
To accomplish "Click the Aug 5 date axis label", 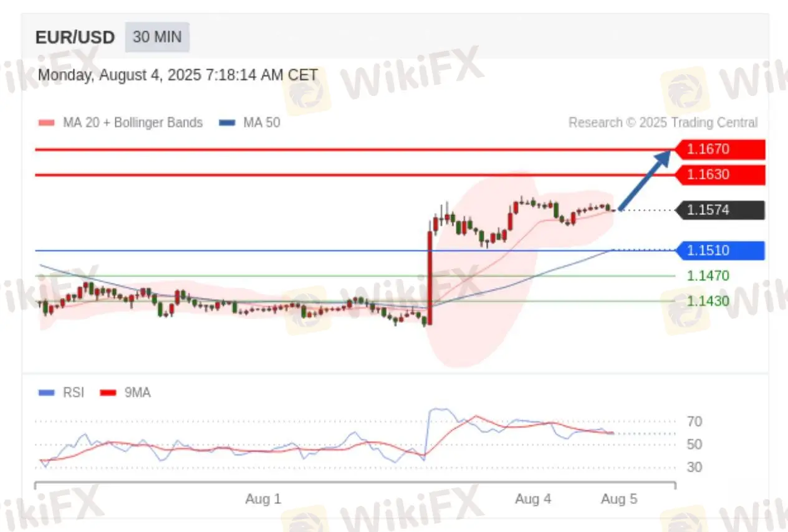I will click(x=619, y=499).
